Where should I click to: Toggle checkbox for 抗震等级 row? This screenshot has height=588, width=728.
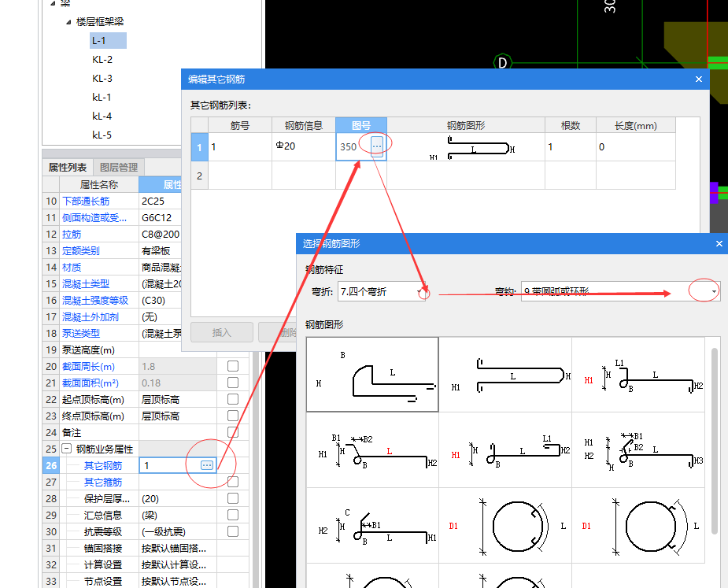coord(233,531)
